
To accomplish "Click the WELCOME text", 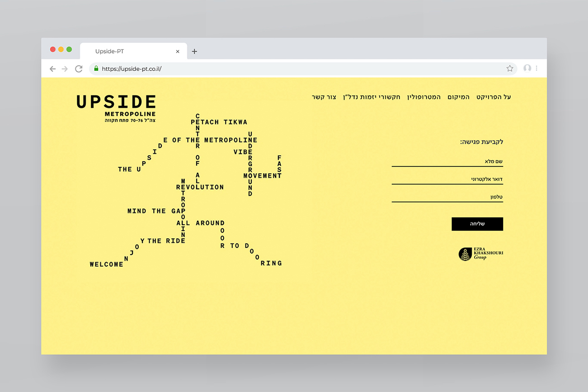I will [107, 264].
